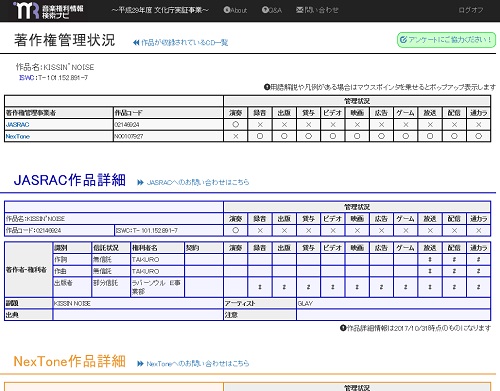Click the double-arrow icon before NexToneへのお問い合わせ
Image resolution: width=500 pixels, height=391 pixels.
pyautogui.click(x=140, y=363)
